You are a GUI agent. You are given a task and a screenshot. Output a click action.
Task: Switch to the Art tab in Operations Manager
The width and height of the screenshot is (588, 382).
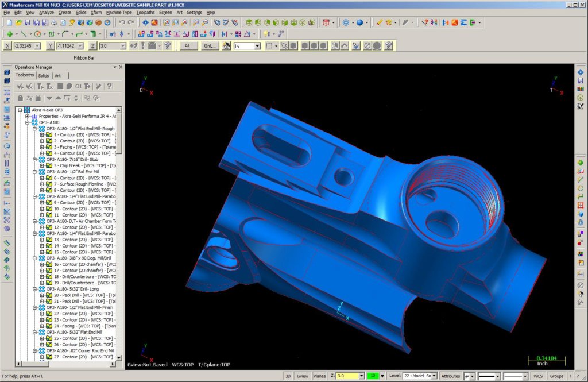(58, 75)
